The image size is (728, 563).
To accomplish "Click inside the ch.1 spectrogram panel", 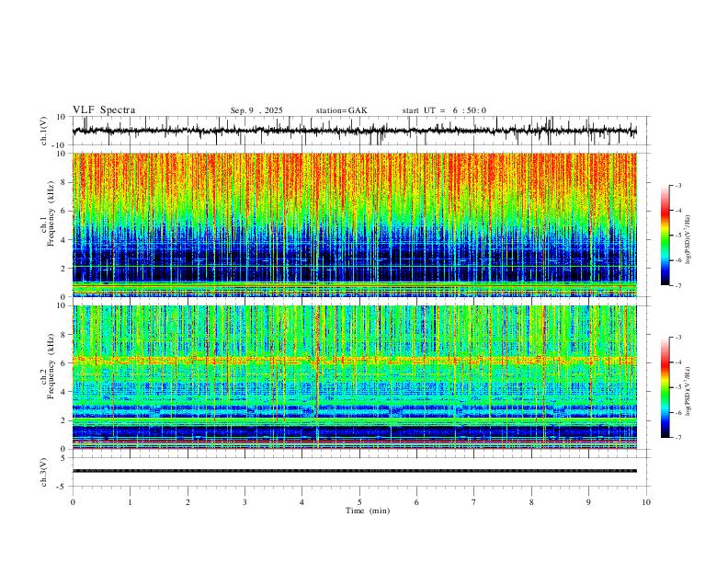I will click(x=354, y=224).
